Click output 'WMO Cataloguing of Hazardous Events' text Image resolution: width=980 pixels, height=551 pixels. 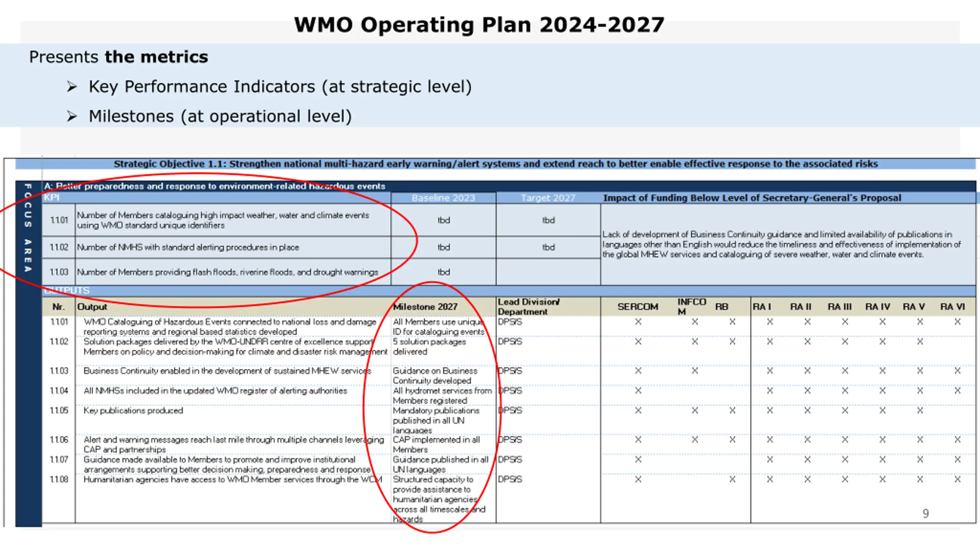pos(230,327)
